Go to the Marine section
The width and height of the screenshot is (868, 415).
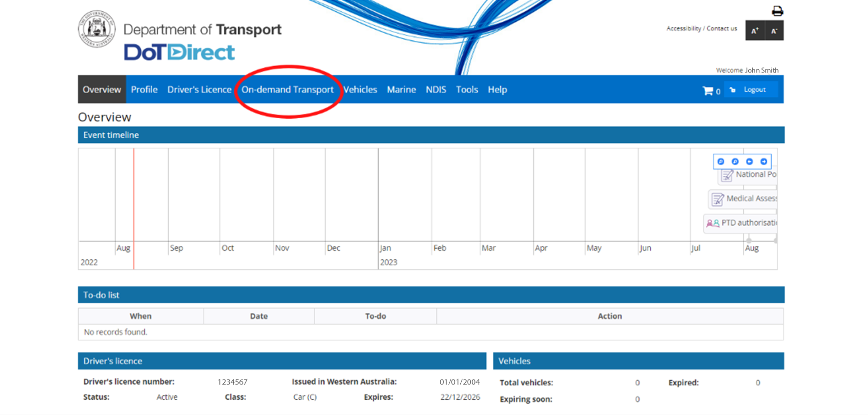[x=401, y=89]
